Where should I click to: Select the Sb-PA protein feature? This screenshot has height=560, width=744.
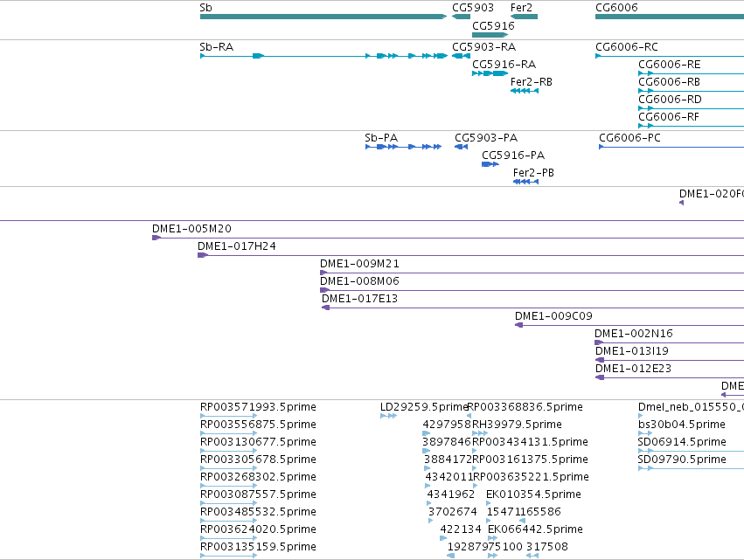pyautogui.click(x=403, y=147)
